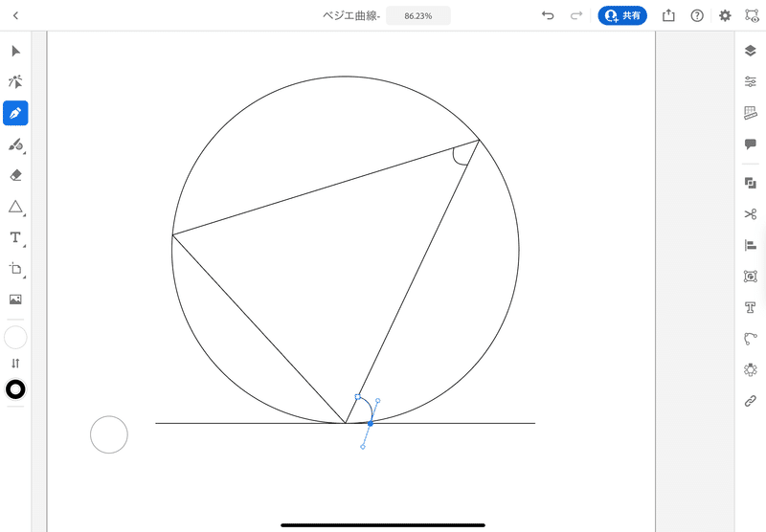Screen dimensions: 766x532
Task: Open the app settings gear
Action: (x=725, y=15)
